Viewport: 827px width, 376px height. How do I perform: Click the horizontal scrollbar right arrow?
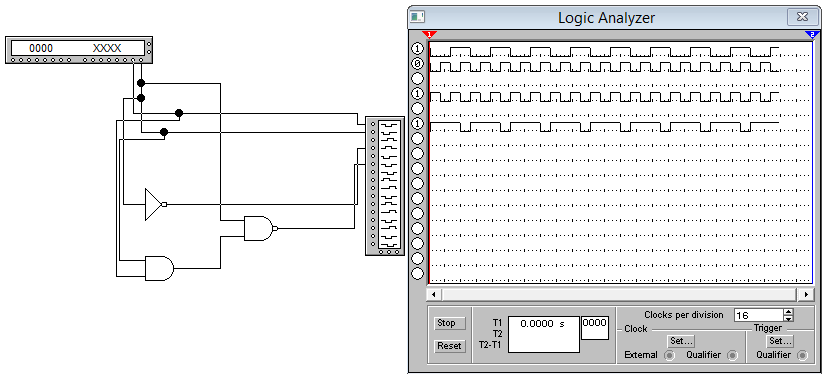coord(806,294)
